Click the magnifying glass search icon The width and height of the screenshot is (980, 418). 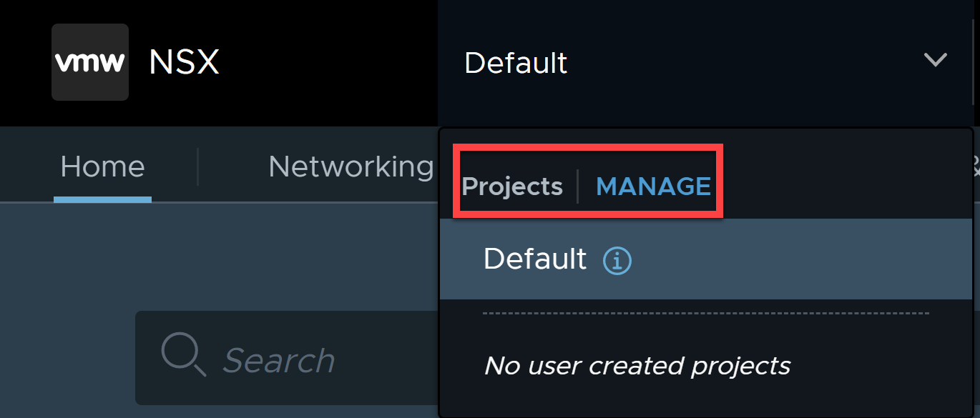pos(184,355)
